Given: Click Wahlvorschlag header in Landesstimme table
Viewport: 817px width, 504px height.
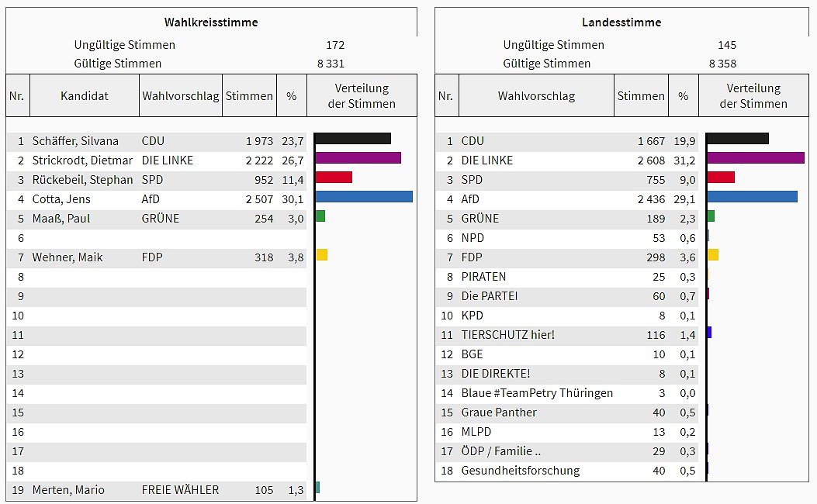Looking at the screenshot, I should (x=536, y=96).
